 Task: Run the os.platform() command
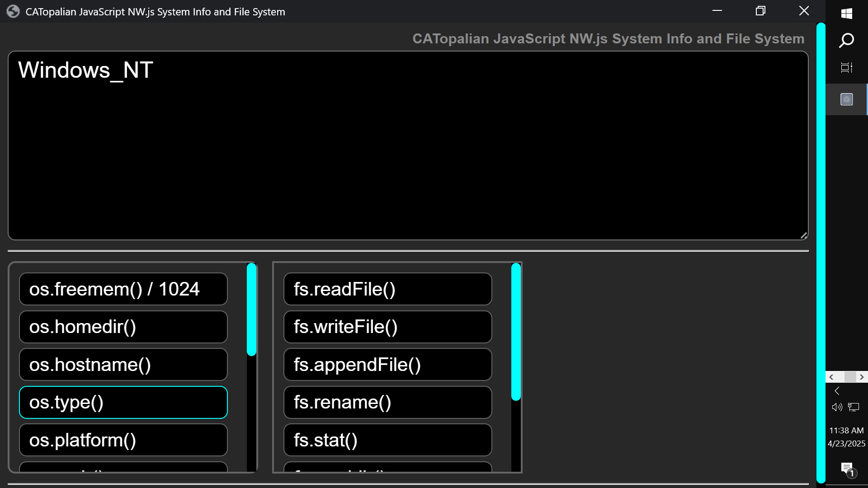coord(123,440)
